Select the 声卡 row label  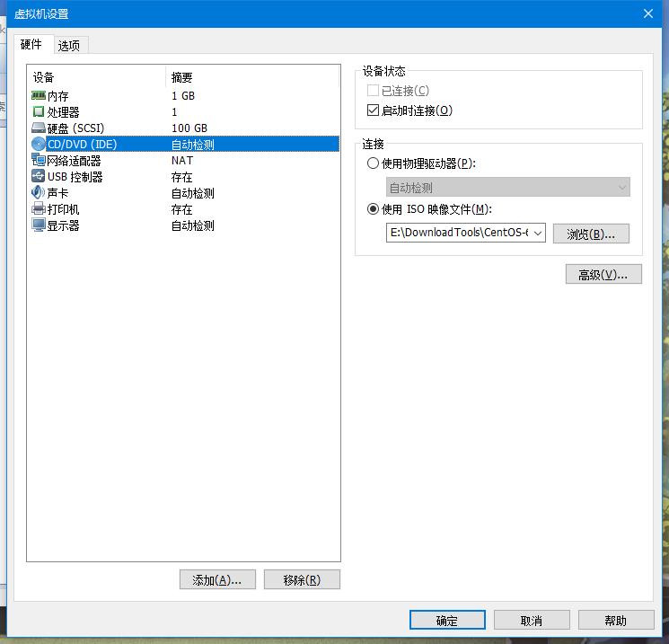click(x=57, y=193)
